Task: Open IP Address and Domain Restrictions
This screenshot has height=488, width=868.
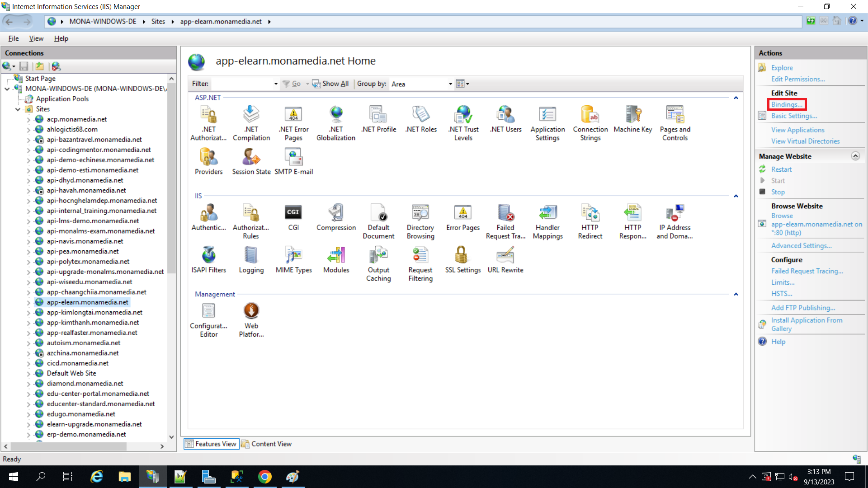Action: tap(675, 221)
